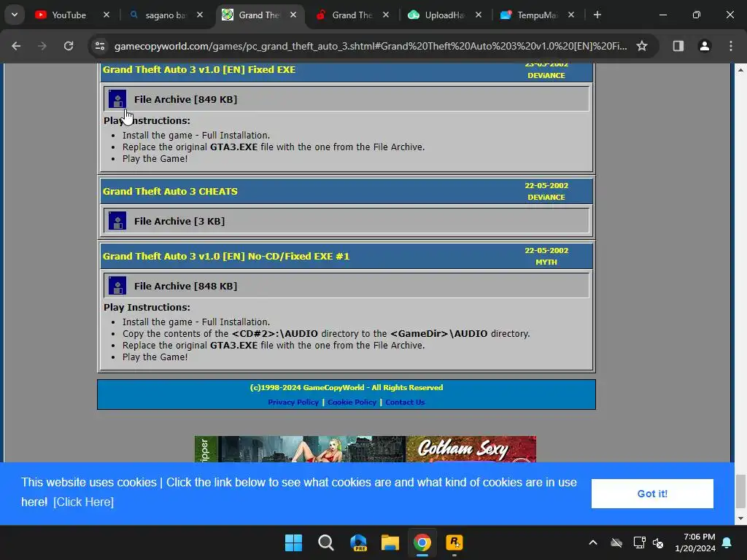Switch to second Grand Theft tab with red icon

352,15
